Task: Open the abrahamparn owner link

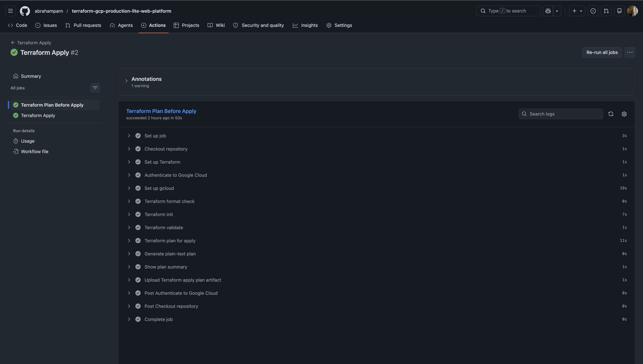Action: tap(49, 11)
